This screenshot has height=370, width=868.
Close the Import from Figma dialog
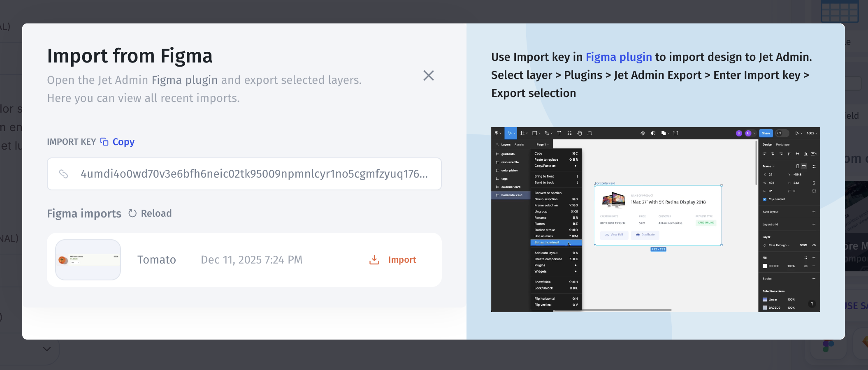pos(429,75)
